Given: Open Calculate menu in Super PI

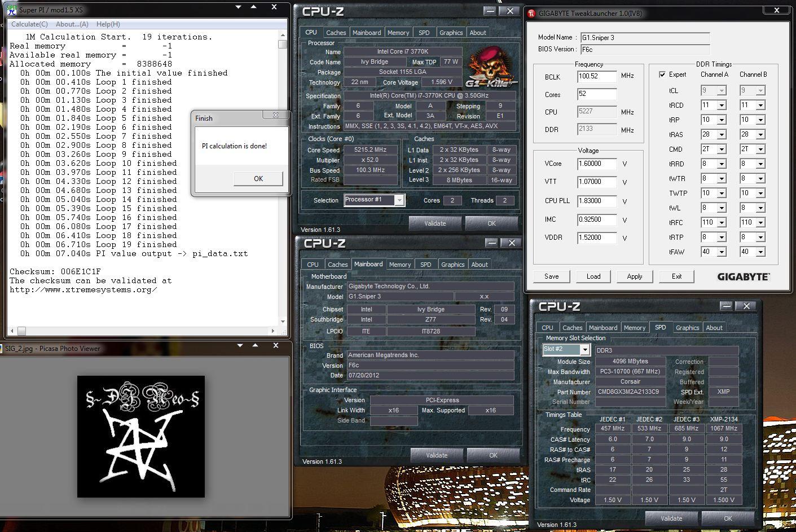Looking at the screenshot, I should click(x=29, y=24).
